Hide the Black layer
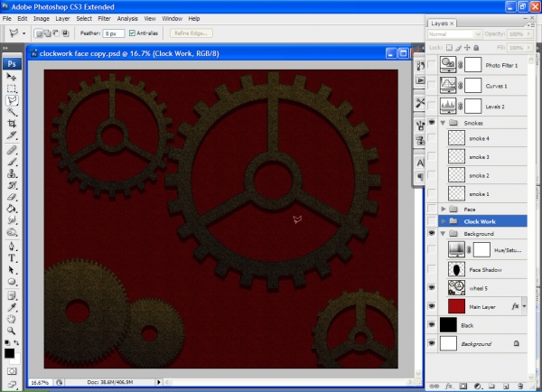This screenshot has height=392, width=542. point(432,325)
